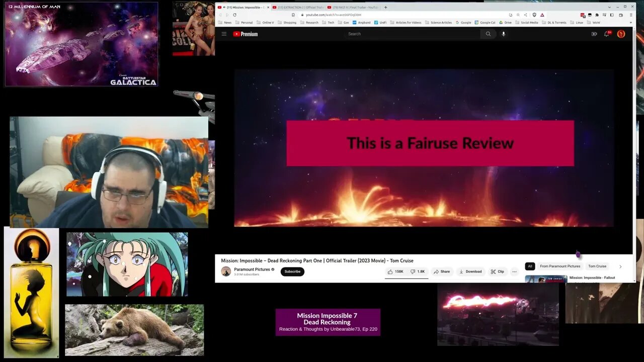Open a new tab with the plus button

coord(385,7)
